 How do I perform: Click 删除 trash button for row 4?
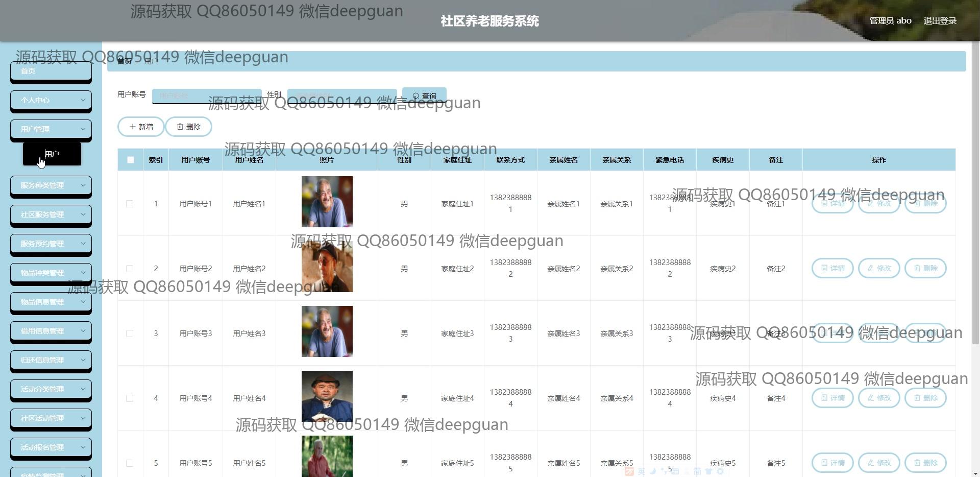tap(925, 398)
